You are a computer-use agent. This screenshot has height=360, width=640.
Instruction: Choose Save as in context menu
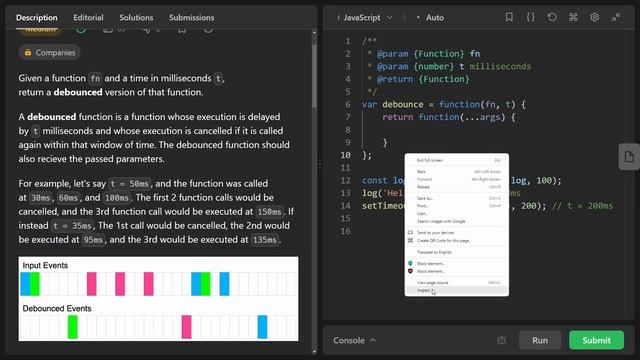456,198
